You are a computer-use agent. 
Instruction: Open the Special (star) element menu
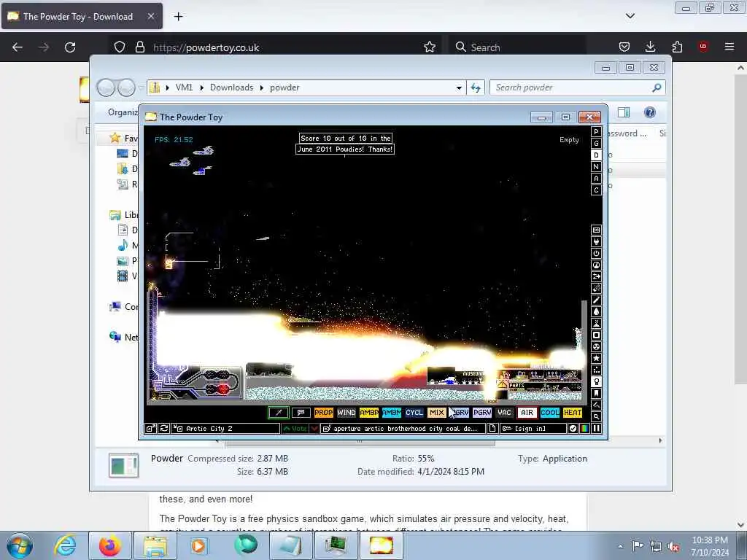(596, 358)
